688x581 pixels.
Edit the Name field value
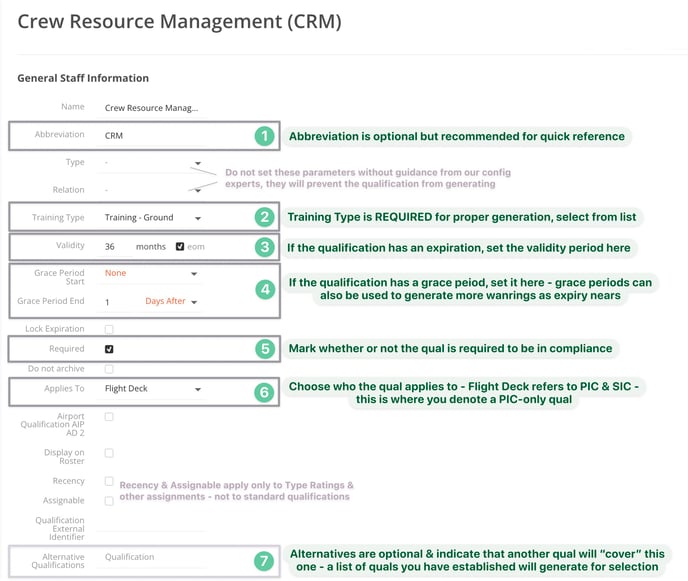coord(151,108)
